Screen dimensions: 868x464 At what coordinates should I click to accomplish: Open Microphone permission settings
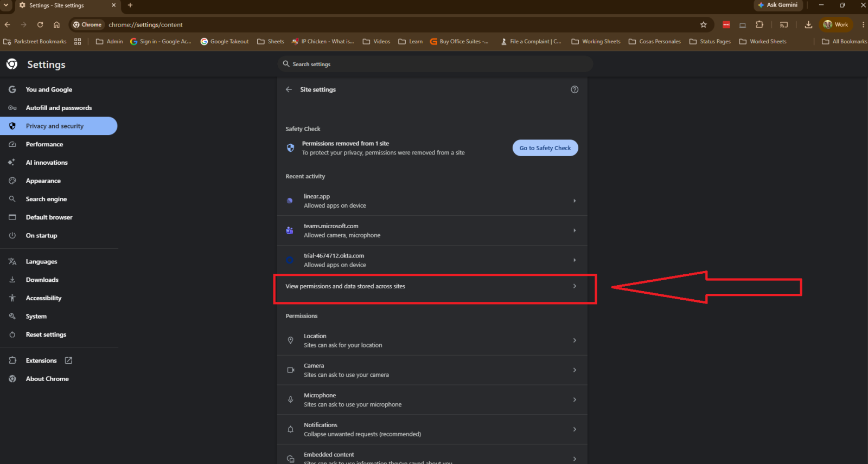coord(432,400)
